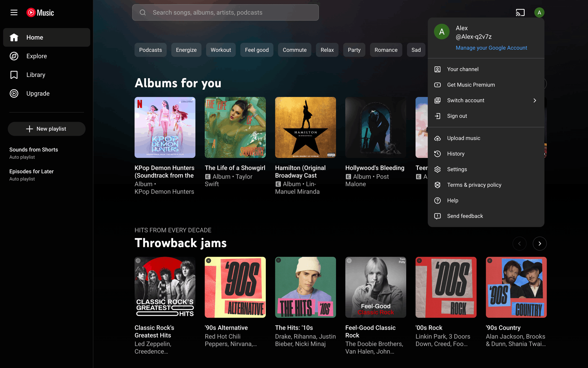588x368 pixels.
Task: Select Help menu entry
Action: click(x=486, y=201)
